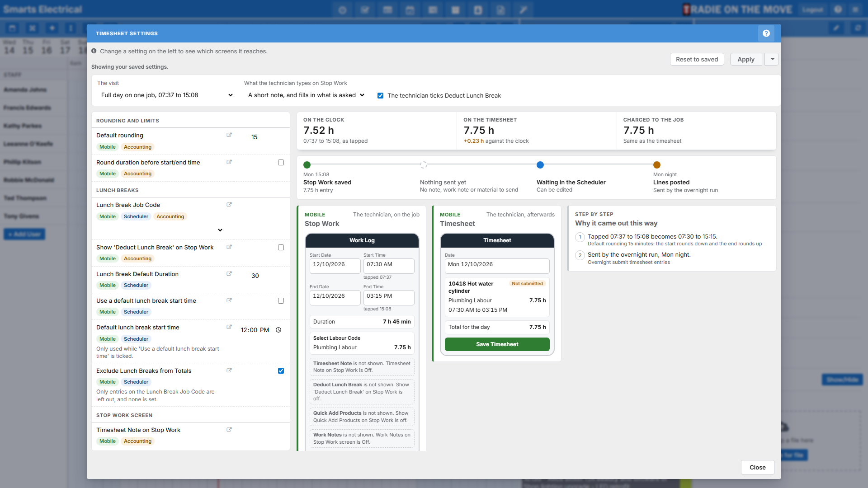
Task: Close the Timesheet Settings dialog
Action: pyautogui.click(x=757, y=467)
